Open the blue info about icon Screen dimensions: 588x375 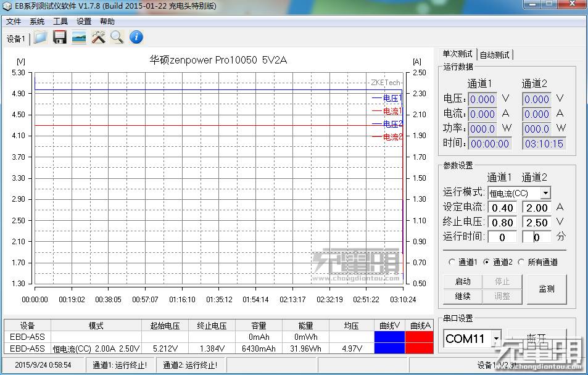(136, 37)
